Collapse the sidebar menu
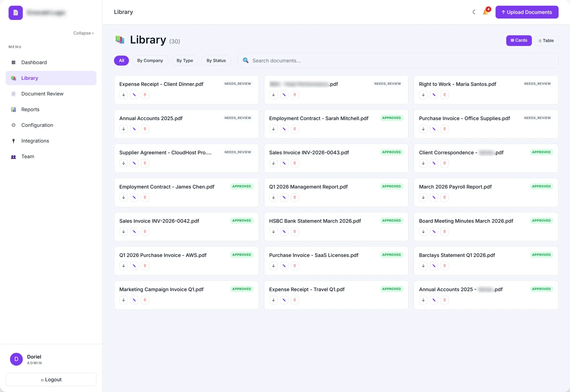Viewport: 570px width, 392px height. pos(84,33)
